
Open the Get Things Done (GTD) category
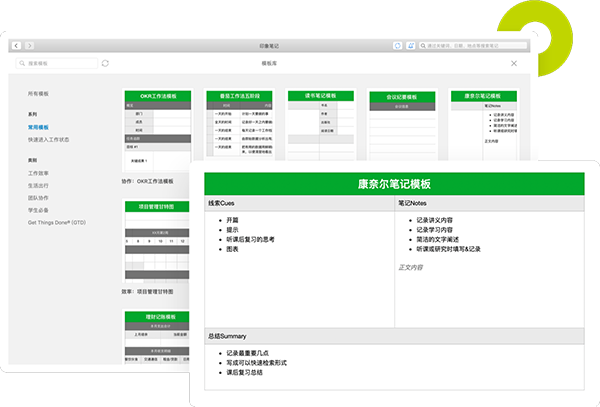pos(57,222)
